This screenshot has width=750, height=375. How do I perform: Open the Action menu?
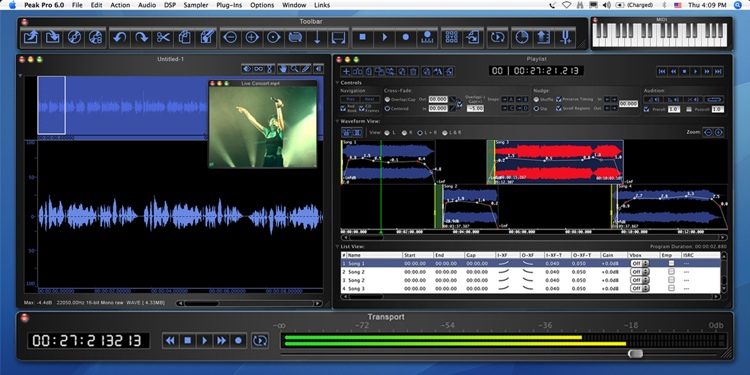click(x=120, y=5)
